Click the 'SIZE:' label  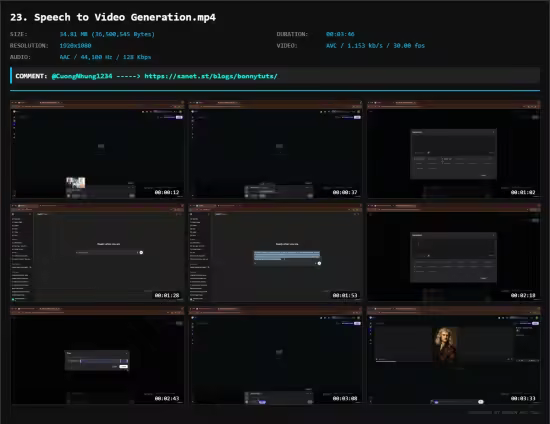point(19,34)
